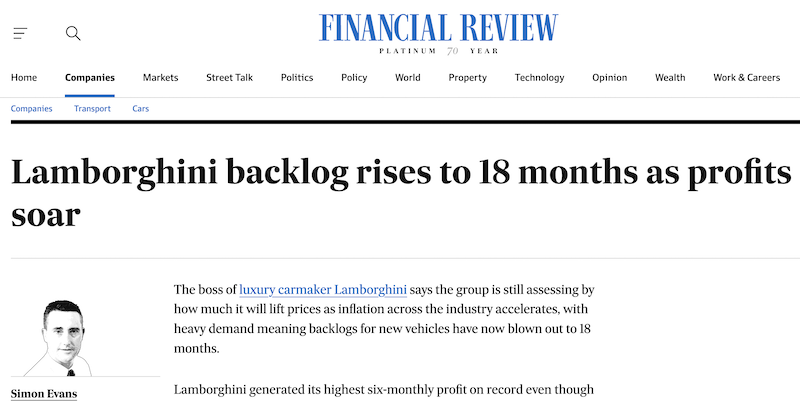
Task: Click the Transport breadcrumb link
Action: (x=92, y=108)
